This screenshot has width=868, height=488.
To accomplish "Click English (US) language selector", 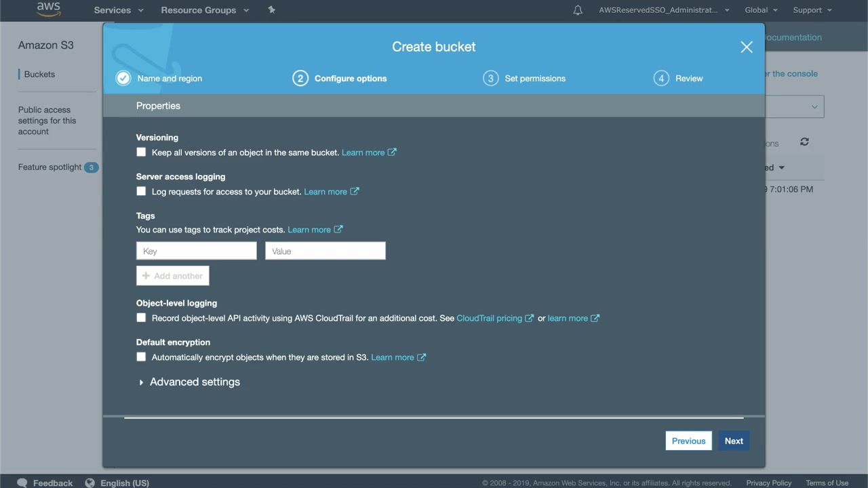I will (x=125, y=483).
